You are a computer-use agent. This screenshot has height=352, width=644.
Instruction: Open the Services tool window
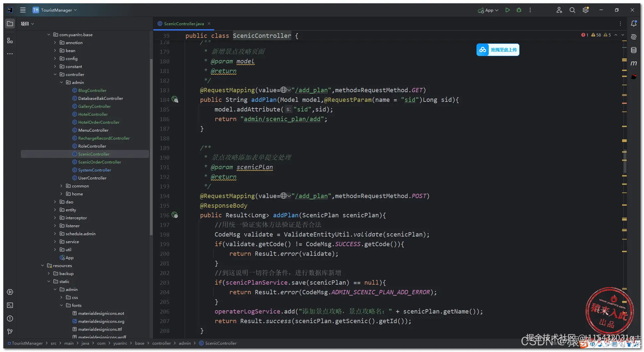coord(10,292)
